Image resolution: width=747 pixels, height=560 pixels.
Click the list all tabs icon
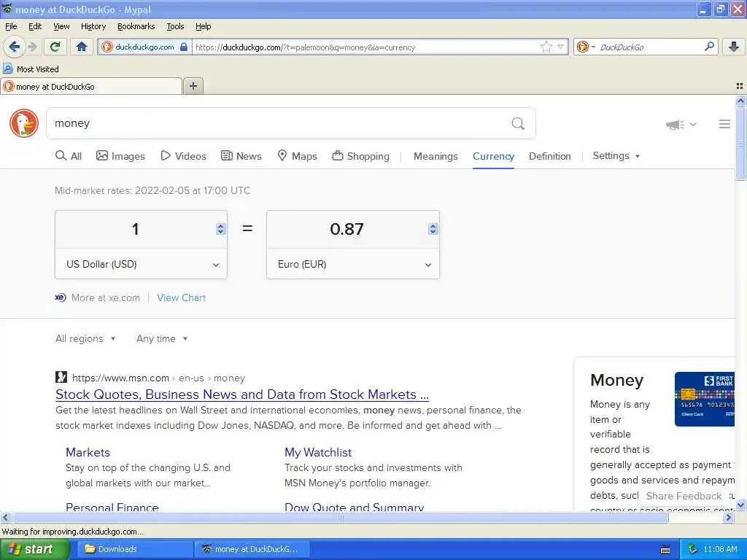pos(740,86)
